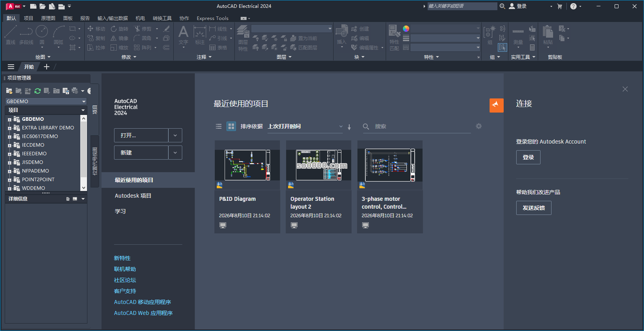Open the AutoCAD Web 应用程序 link
Image resolution: width=644 pixels, height=331 pixels.
click(x=143, y=313)
